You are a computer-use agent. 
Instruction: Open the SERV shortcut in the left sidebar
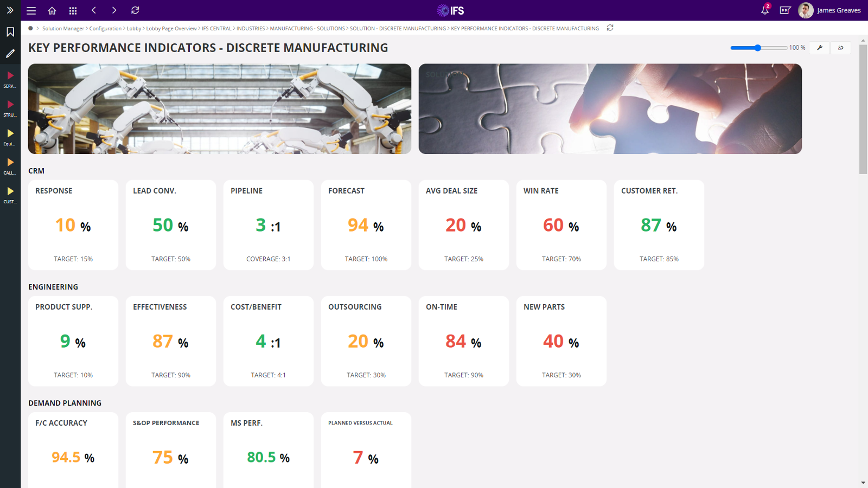[10, 79]
